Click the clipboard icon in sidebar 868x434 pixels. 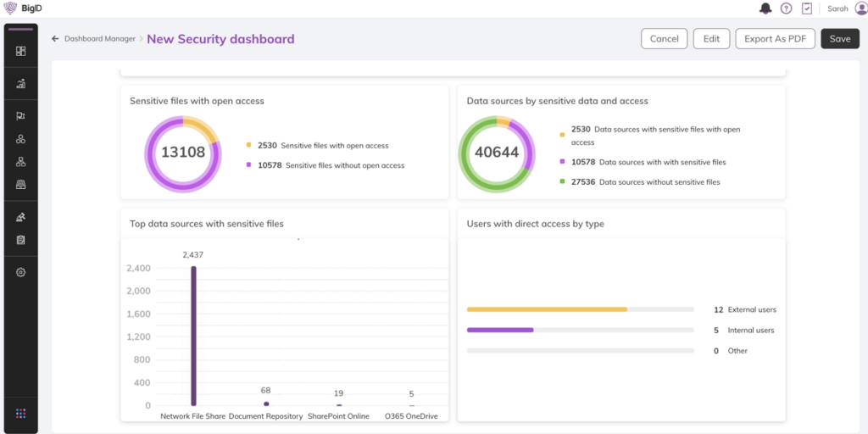click(20, 240)
